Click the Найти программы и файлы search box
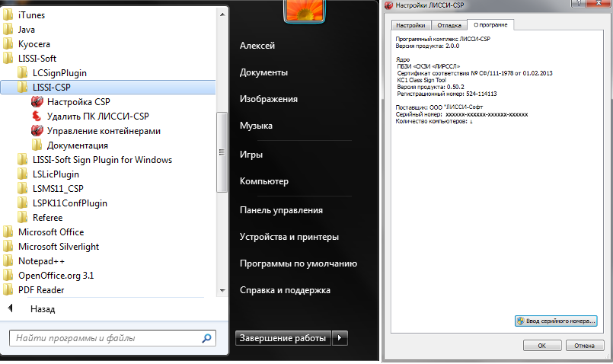The image size is (613, 364). click(x=113, y=338)
